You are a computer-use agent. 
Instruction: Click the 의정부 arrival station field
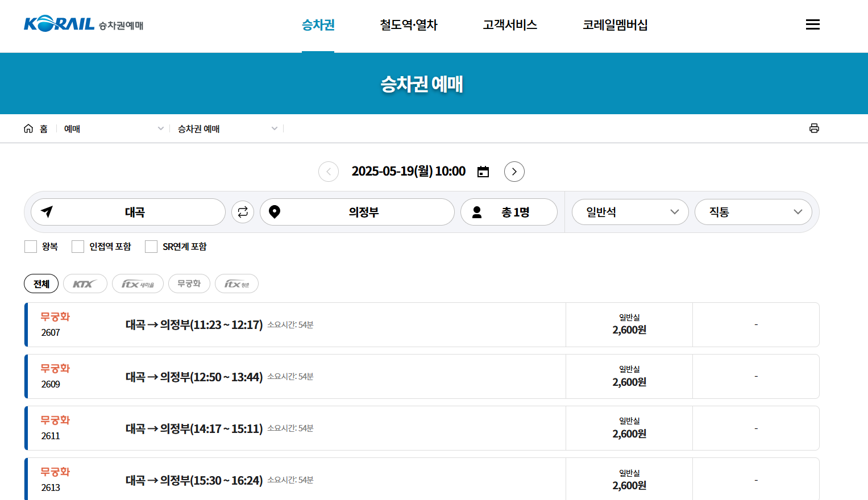point(357,212)
